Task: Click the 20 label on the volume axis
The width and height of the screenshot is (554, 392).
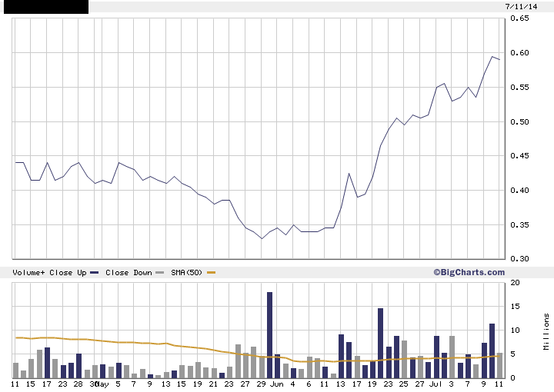Action: pos(514,283)
